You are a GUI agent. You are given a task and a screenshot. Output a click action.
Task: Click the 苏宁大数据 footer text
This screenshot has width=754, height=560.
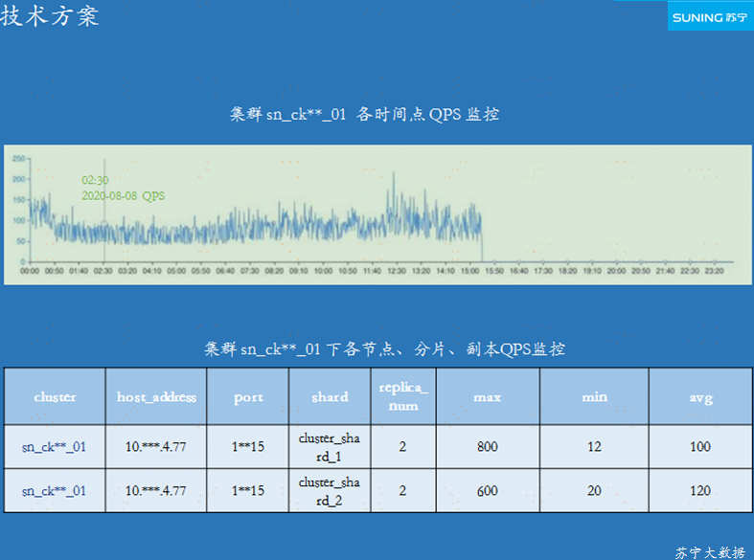click(x=710, y=552)
